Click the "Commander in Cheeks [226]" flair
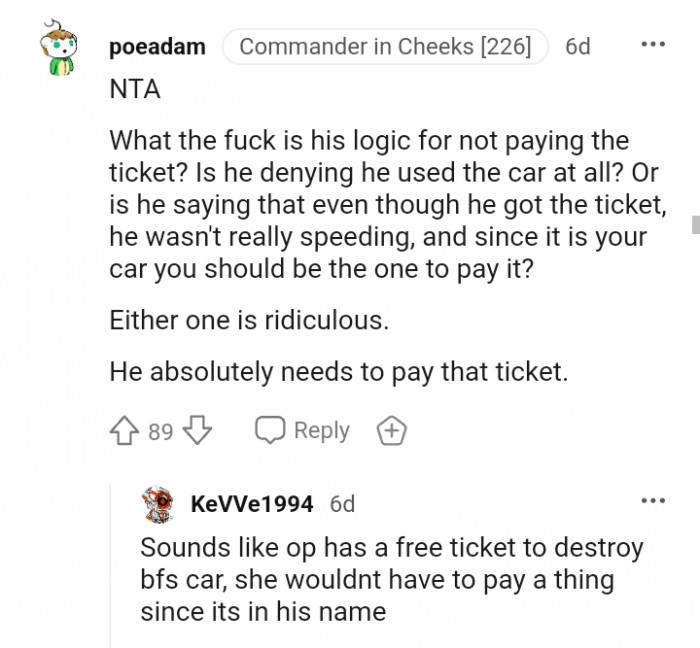 pyautogui.click(x=385, y=46)
